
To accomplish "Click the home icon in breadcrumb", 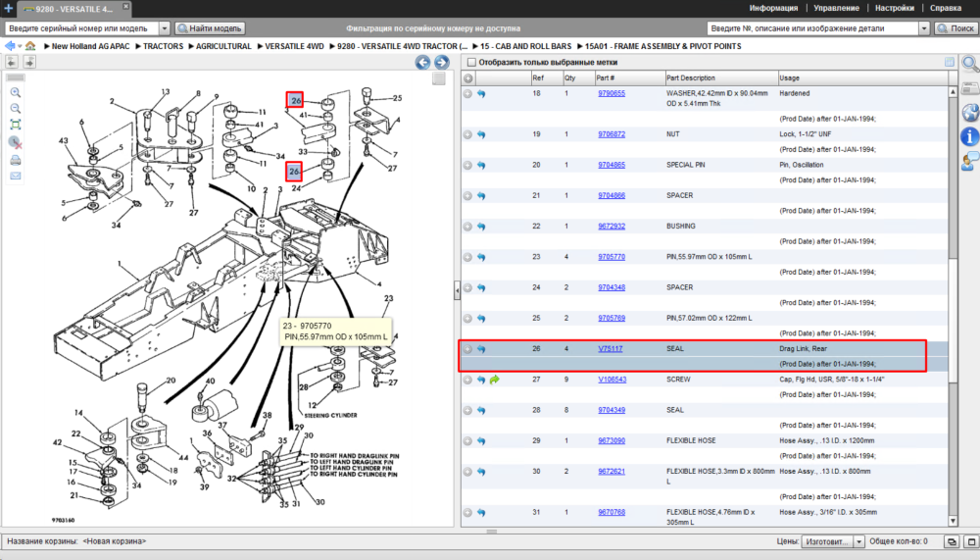I will pyautogui.click(x=30, y=46).
